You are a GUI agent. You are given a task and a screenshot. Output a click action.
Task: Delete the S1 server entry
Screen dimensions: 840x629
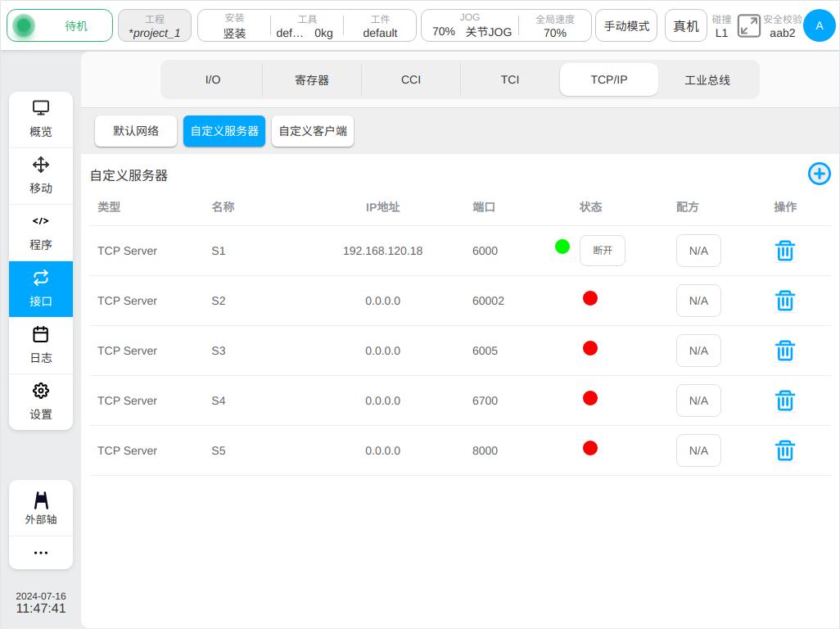(x=784, y=251)
